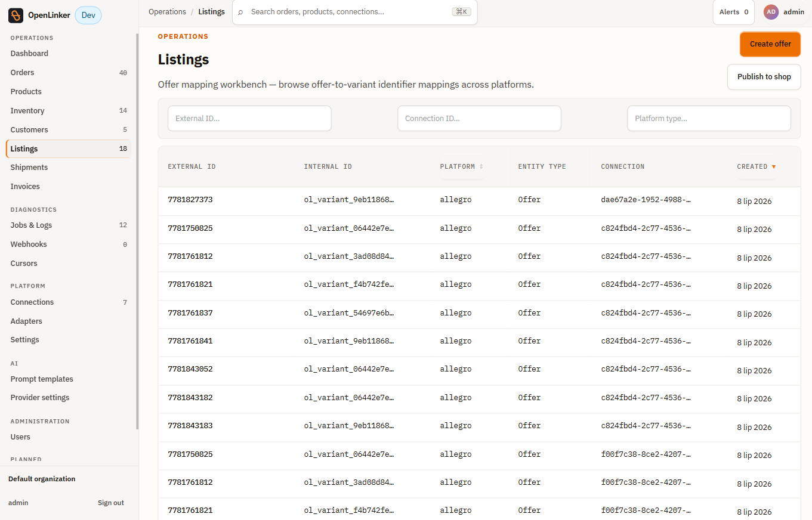Open Dashboard in the sidebar
Viewport: 812px width, 520px height.
[x=69, y=54]
